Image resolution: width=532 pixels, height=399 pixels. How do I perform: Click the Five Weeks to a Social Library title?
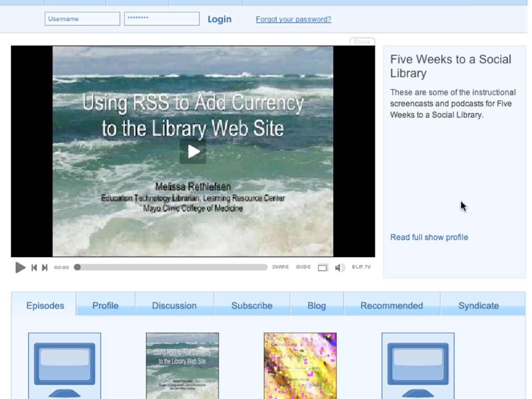coord(451,66)
